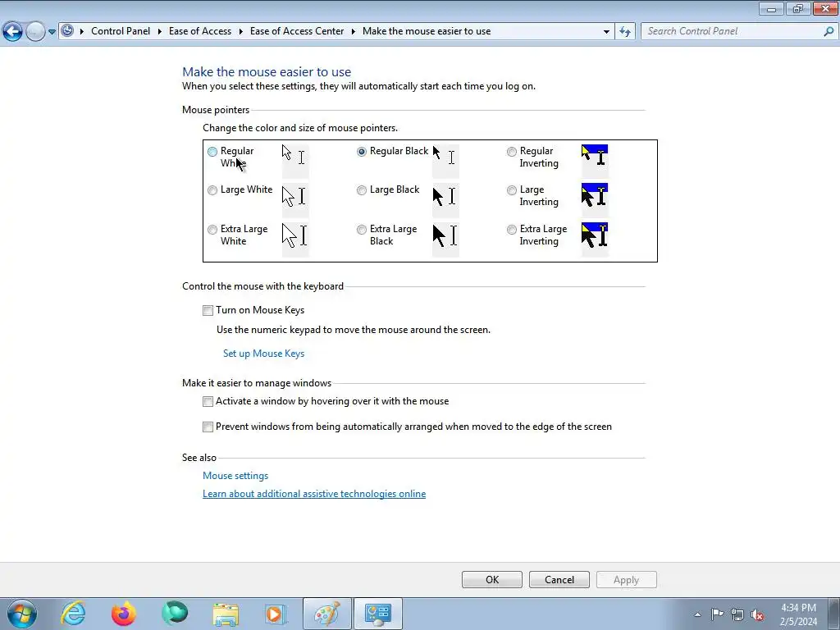Click Make the mouse easier to use breadcrumb
Image resolution: width=840 pixels, height=630 pixels.
pyautogui.click(x=427, y=31)
